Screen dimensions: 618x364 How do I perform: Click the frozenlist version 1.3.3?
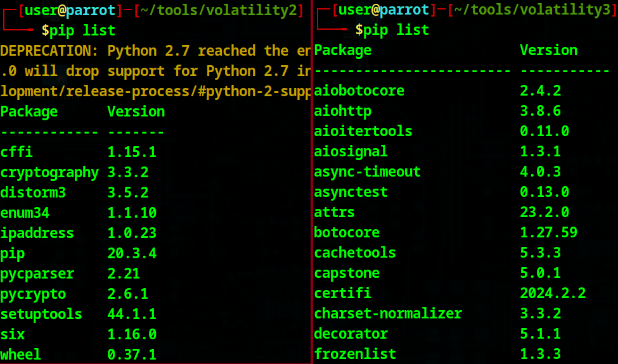(541, 354)
